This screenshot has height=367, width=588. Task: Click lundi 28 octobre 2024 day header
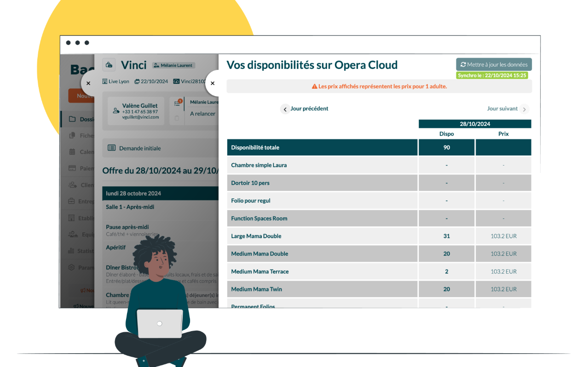pyautogui.click(x=160, y=193)
